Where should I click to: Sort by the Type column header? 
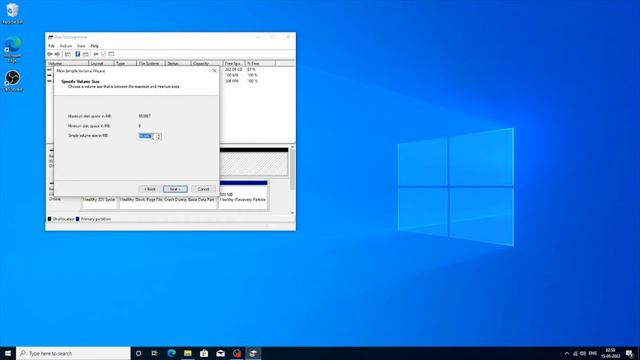[x=125, y=63]
